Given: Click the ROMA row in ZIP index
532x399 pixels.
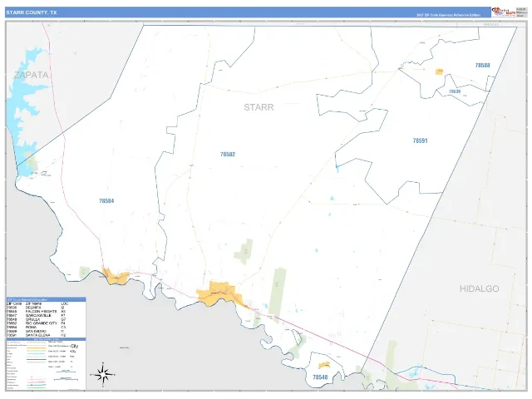Looking at the screenshot, I should pyautogui.click(x=37, y=328).
